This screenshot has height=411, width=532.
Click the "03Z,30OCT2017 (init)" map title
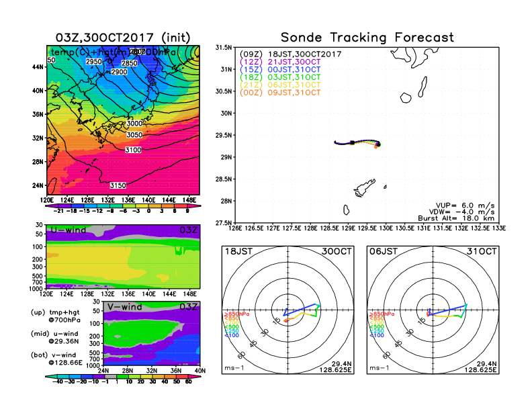(x=123, y=38)
